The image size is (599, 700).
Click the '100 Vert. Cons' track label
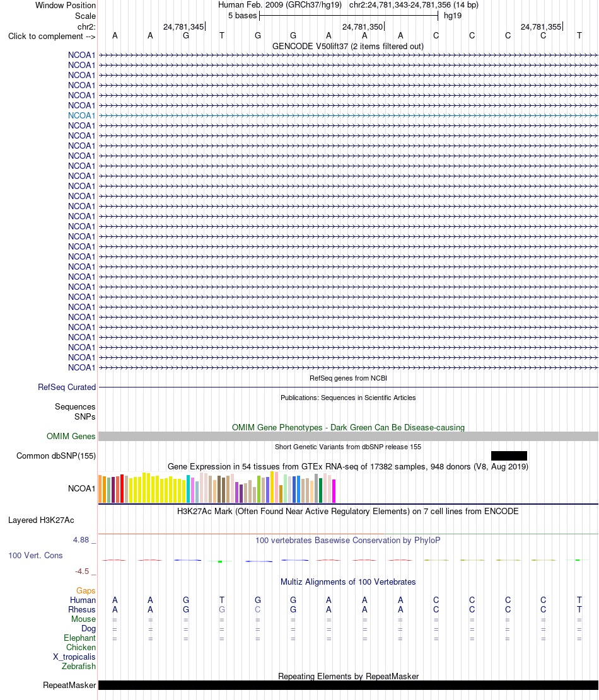click(x=35, y=555)
